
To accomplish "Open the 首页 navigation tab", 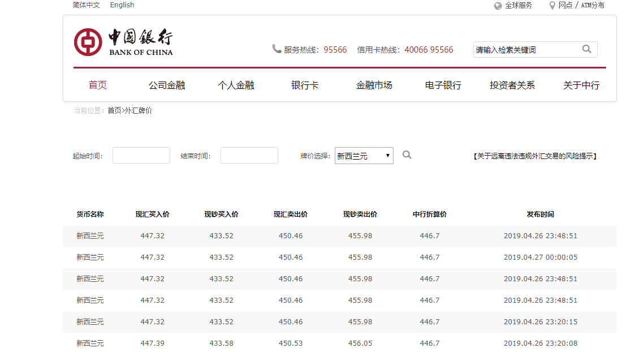I will point(98,85).
